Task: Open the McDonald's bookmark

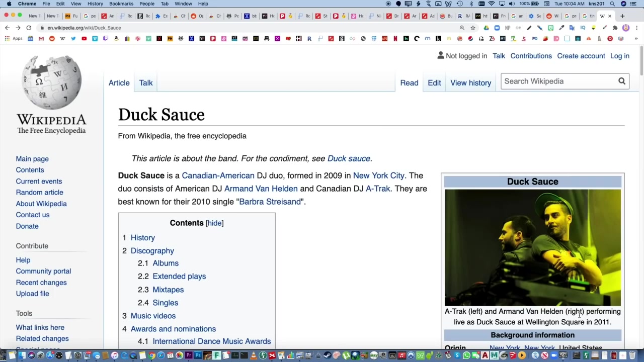Action: (449, 39)
